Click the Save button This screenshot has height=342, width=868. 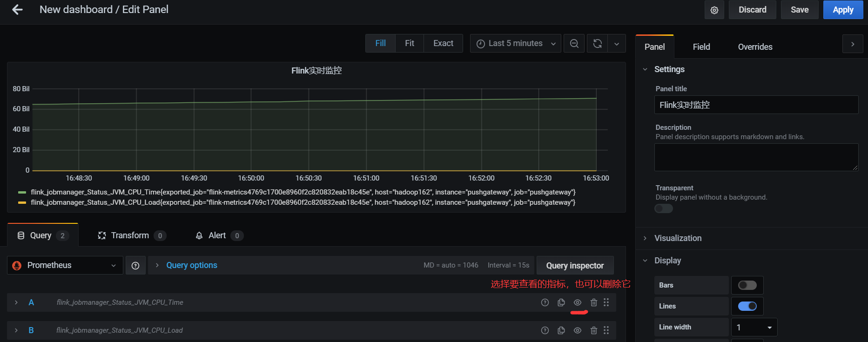800,10
